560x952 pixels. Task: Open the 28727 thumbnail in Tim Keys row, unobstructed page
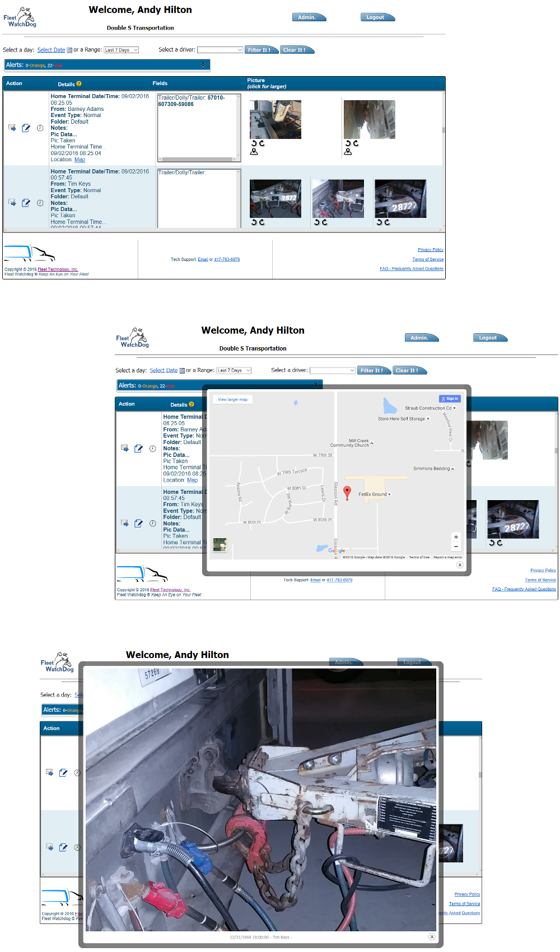pos(400,199)
